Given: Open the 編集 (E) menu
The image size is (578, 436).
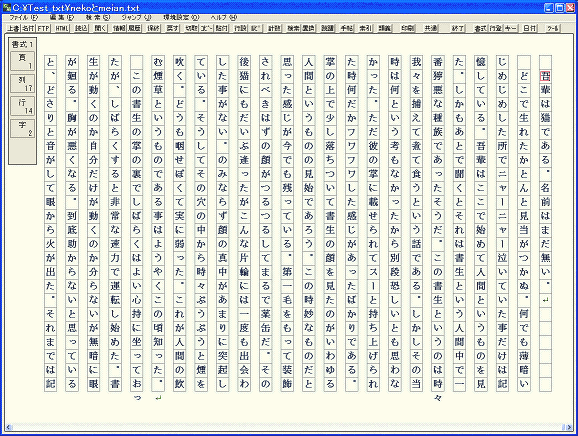Looking at the screenshot, I should click(x=61, y=17).
